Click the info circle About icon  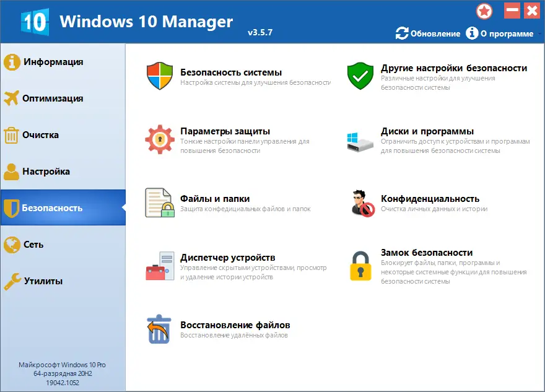click(x=472, y=33)
